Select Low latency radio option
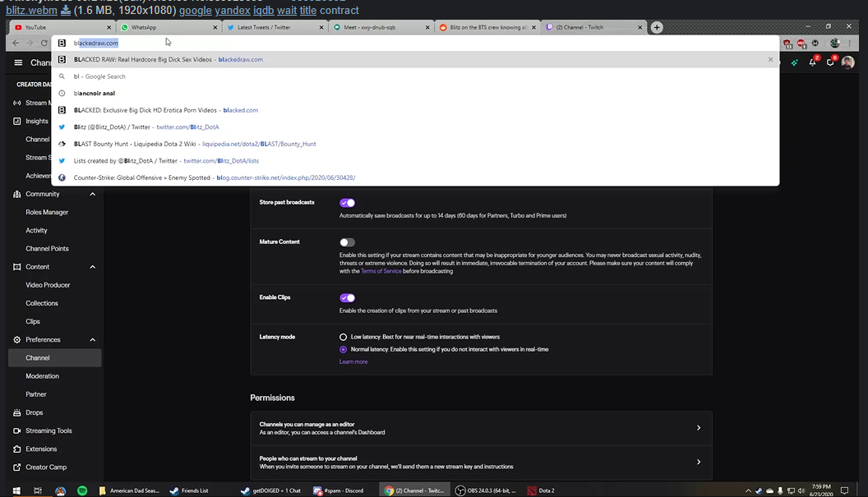868x497 pixels. (344, 337)
